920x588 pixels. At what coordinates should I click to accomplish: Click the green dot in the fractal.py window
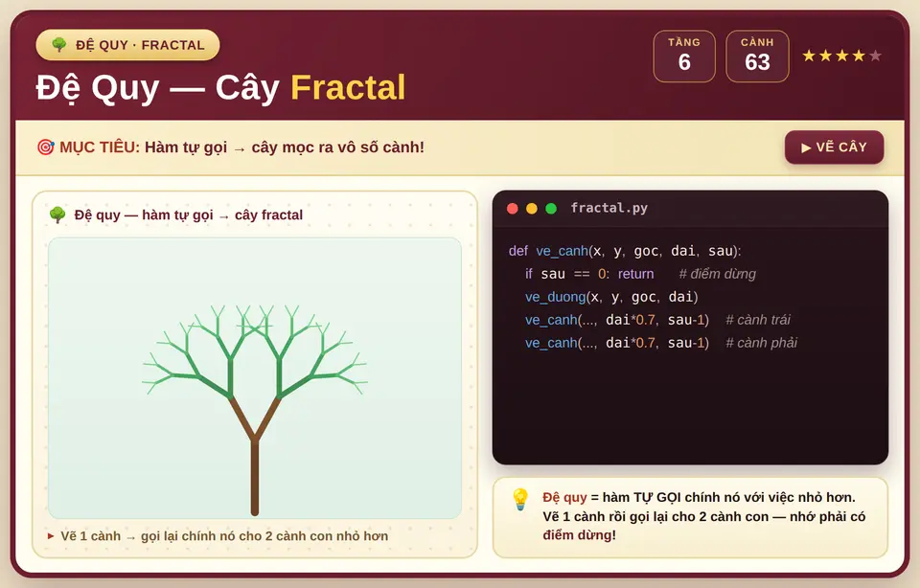pyautogui.click(x=551, y=209)
